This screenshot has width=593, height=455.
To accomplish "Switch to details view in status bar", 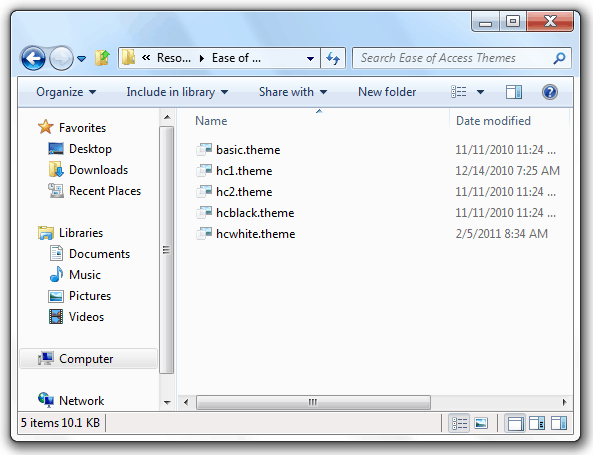I will point(459,423).
